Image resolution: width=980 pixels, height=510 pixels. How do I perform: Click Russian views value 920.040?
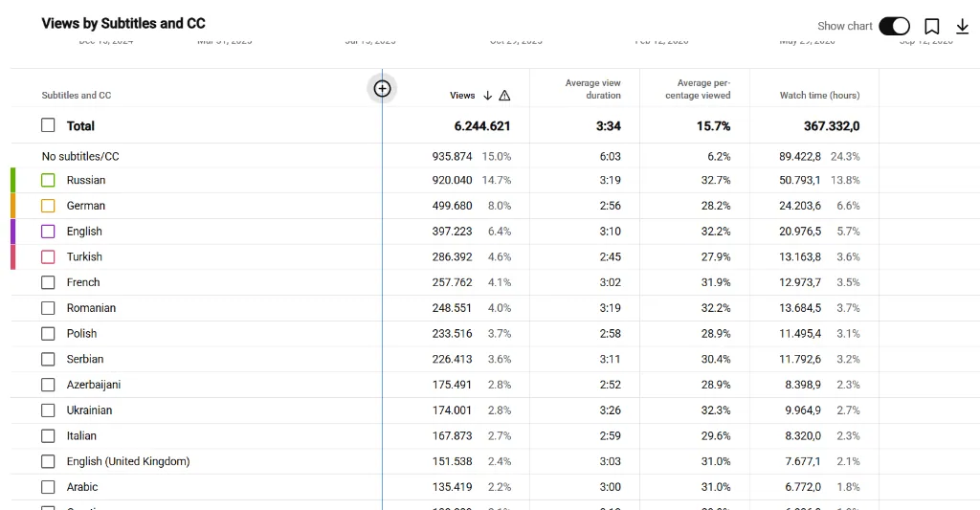pyautogui.click(x=452, y=180)
